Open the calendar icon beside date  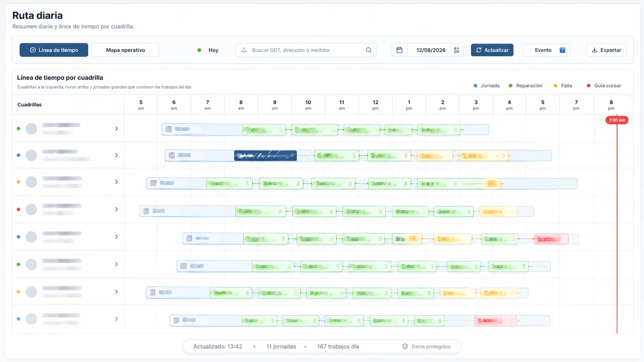(399, 50)
